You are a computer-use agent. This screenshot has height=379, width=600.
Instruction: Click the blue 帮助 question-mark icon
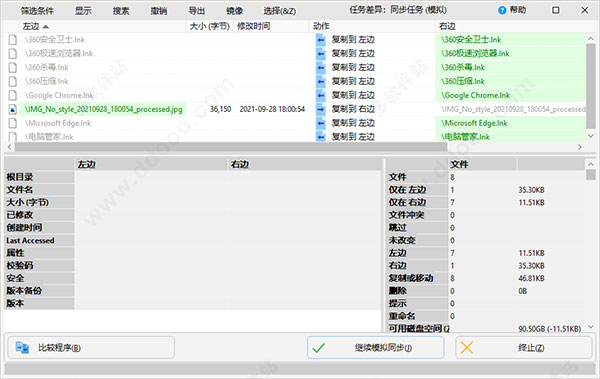(x=502, y=10)
